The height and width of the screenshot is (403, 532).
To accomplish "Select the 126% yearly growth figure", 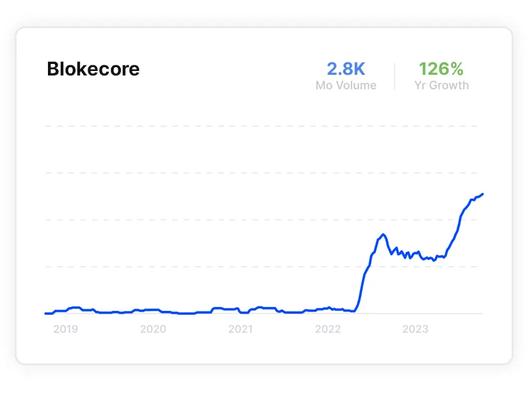I will 441,69.
